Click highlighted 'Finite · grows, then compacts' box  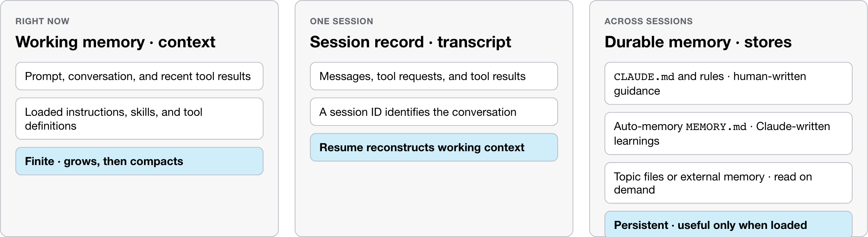(x=139, y=161)
